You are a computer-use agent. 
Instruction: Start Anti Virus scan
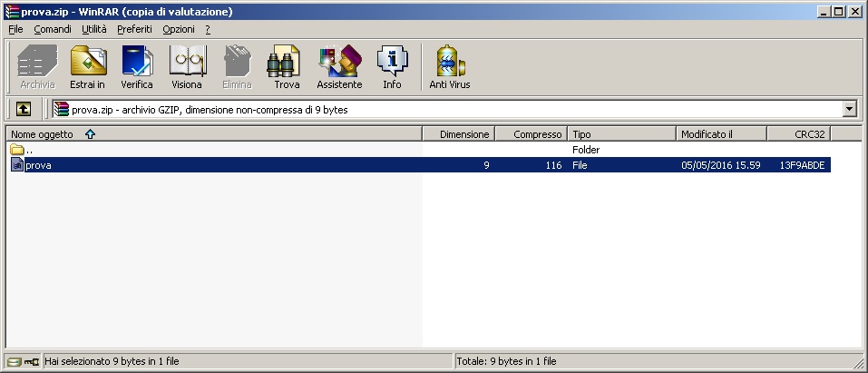tap(450, 67)
